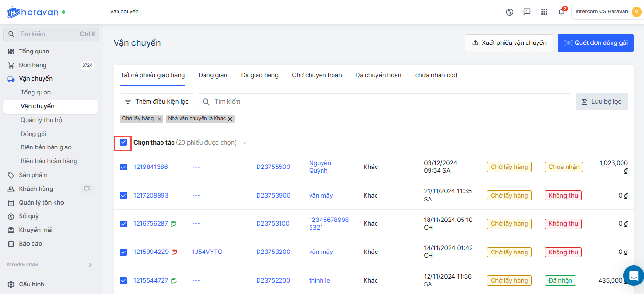Image resolution: width=644 pixels, height=294 pixels.
Task: Remove the Chờ lấy hàng filter tag
Action: [x=160, y=119]
